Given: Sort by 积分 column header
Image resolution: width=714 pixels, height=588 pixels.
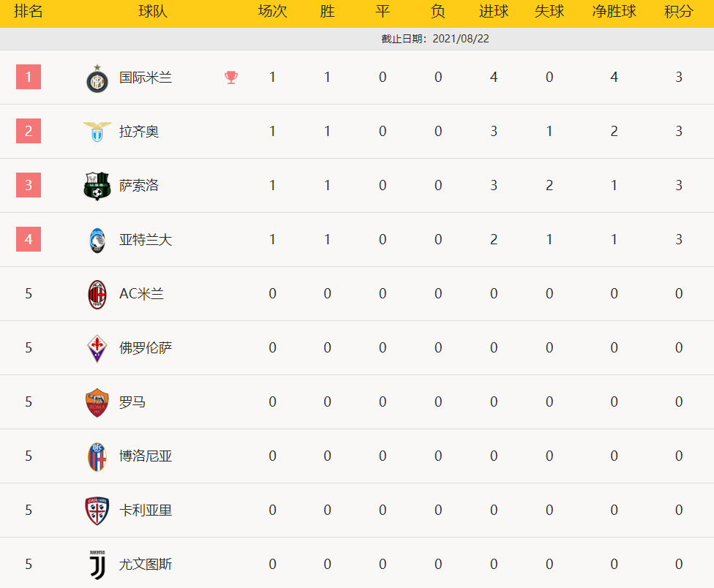Looking at the screenshot, I should (678, 12).
